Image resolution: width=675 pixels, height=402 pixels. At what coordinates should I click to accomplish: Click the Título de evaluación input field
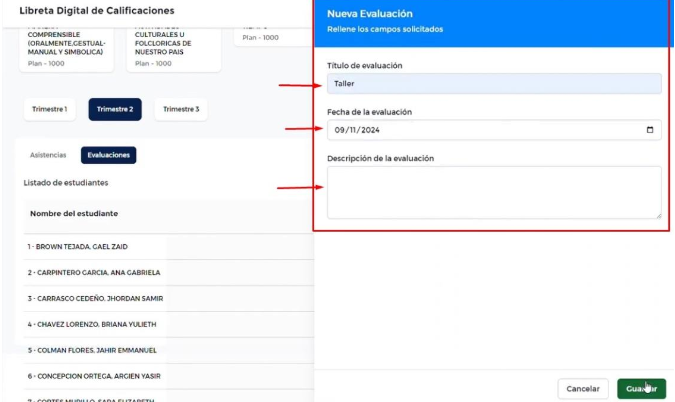click(x=494, y=84)
